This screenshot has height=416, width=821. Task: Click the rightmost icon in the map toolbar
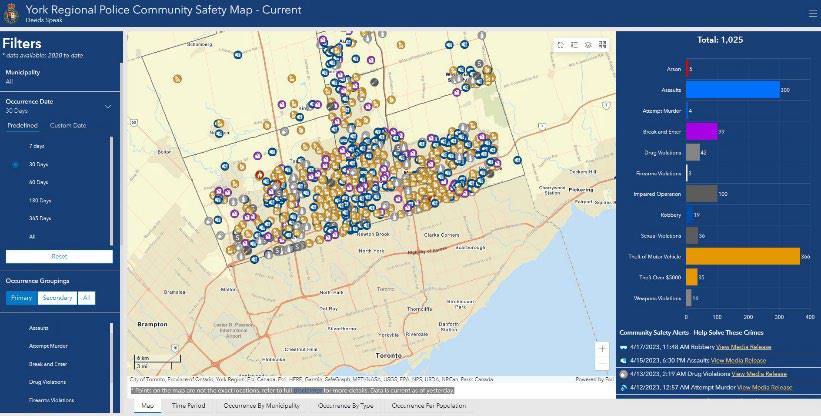[602, 46]
